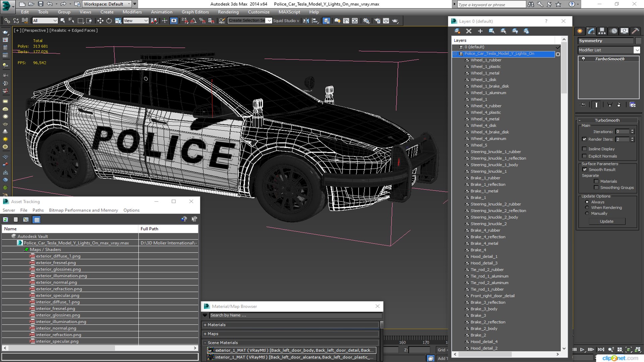Image resolution: width=644 pixels, height=362 pixels.
Task: Toggle the Smooth Result checkbox
Action: pyautogui.click(x=585, y=170)
